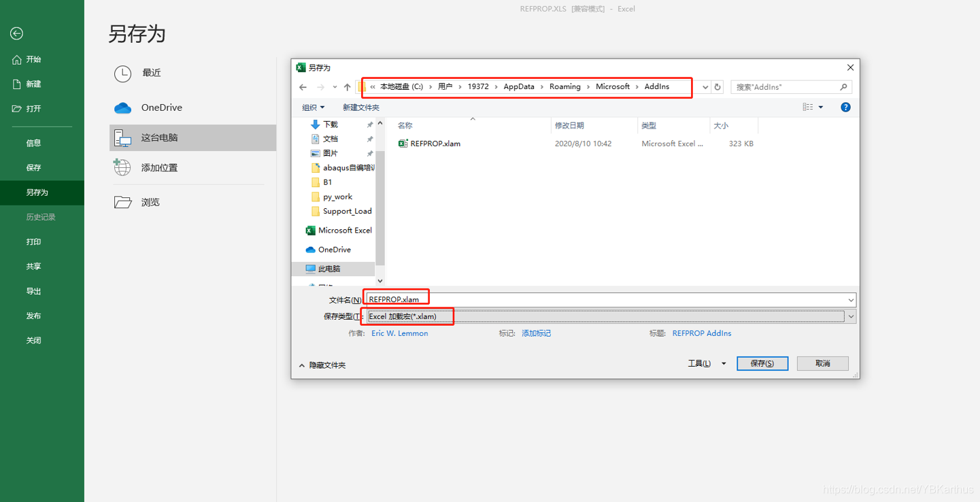Select Microsoft Excel in navigation pane
Image resolution: width=980 pixels, height=502 pixels.
click(339, 231)
